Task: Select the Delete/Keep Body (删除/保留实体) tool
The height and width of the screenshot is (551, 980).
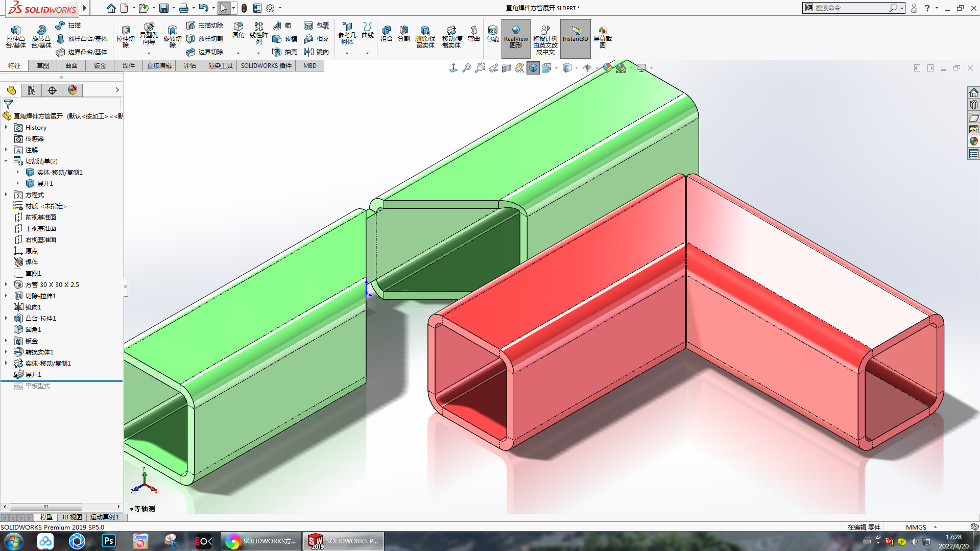Action: click(425, 37)
